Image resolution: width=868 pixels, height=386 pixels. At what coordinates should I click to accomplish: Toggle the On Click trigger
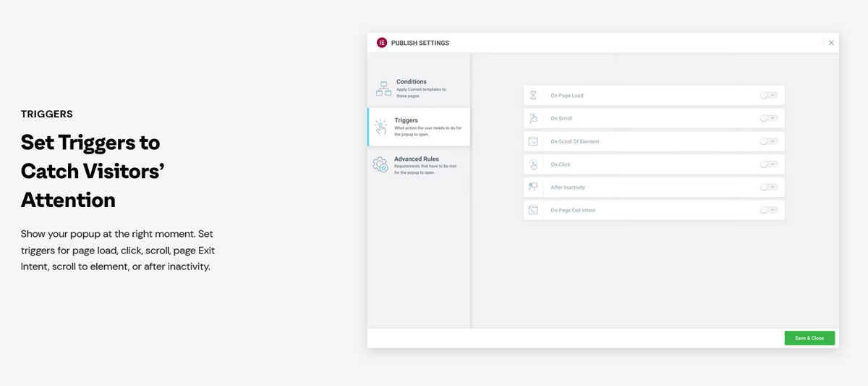(769, 164)
